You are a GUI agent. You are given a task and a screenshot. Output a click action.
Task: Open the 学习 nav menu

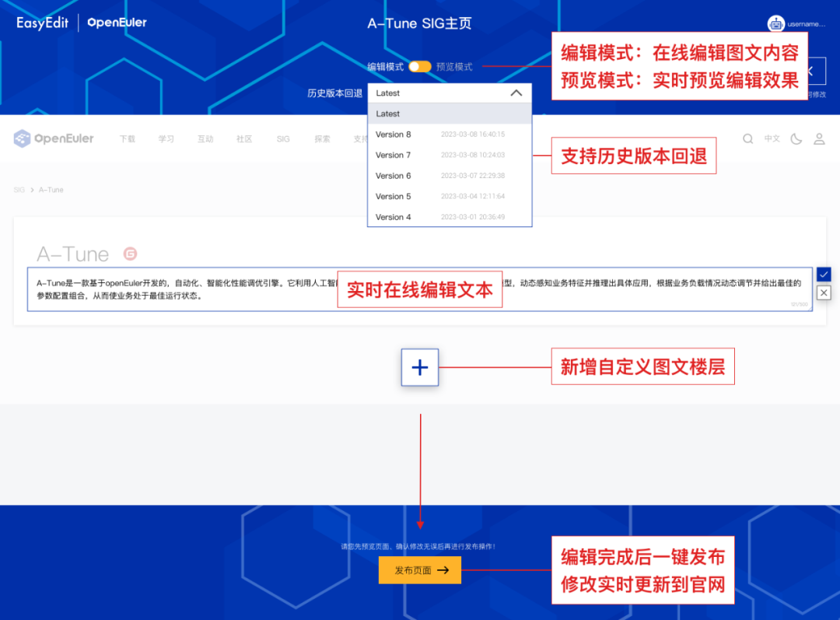(x=166, y=138)
